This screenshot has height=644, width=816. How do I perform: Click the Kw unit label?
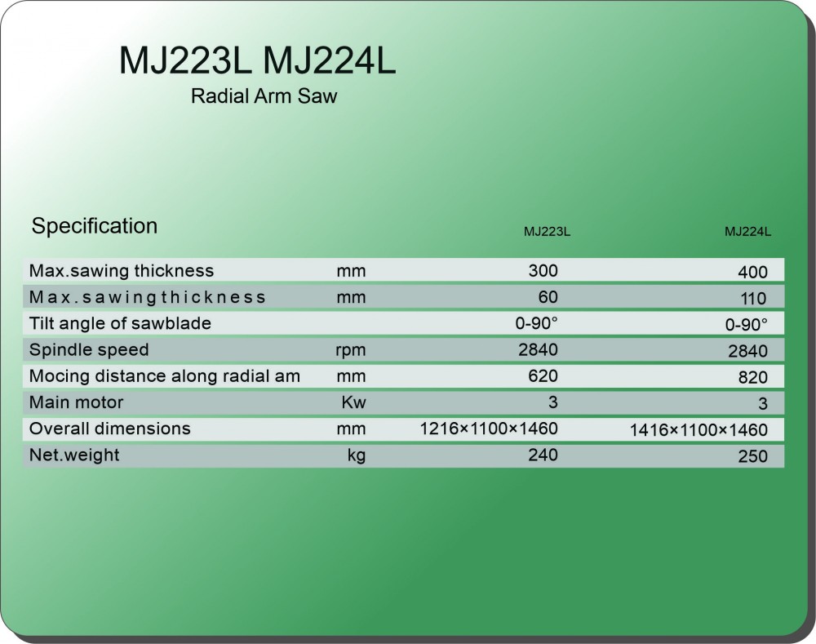point(353,402)
